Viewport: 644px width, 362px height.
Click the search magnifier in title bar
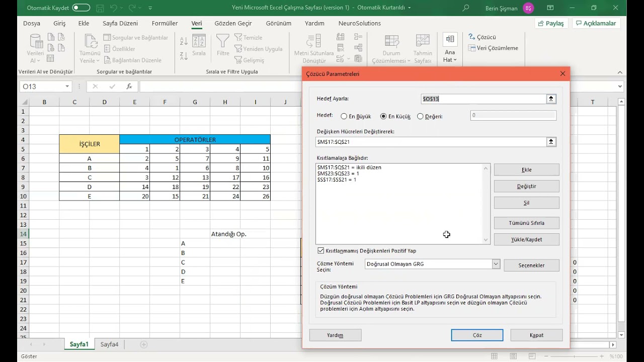465,8
